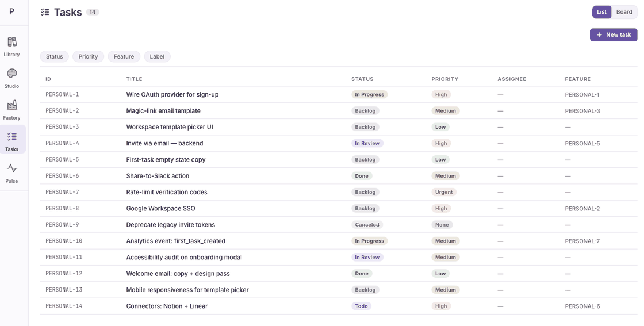Open task Analytics event: first_task_created
644x326 pixels.
[176, 241]
